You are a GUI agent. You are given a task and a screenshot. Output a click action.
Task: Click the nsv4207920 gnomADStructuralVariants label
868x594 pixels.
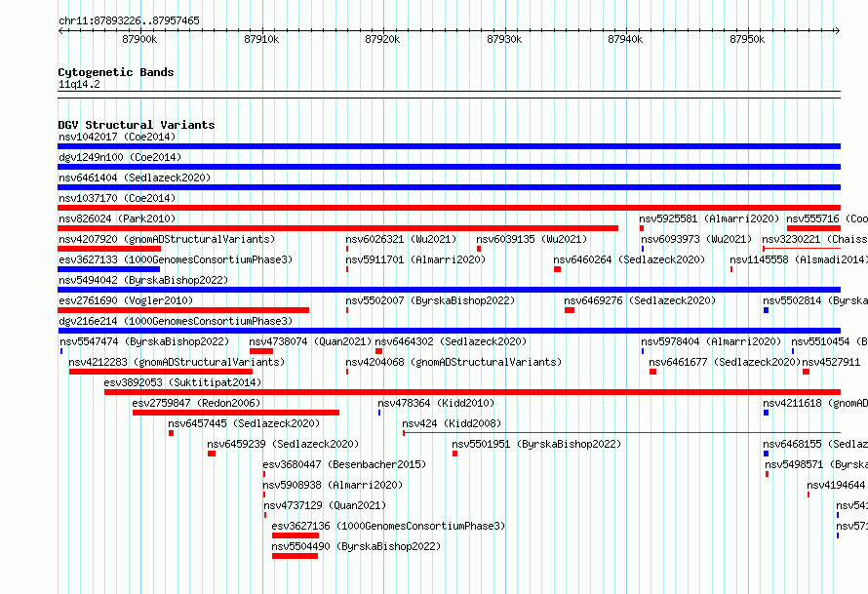[x=167, y=239]
